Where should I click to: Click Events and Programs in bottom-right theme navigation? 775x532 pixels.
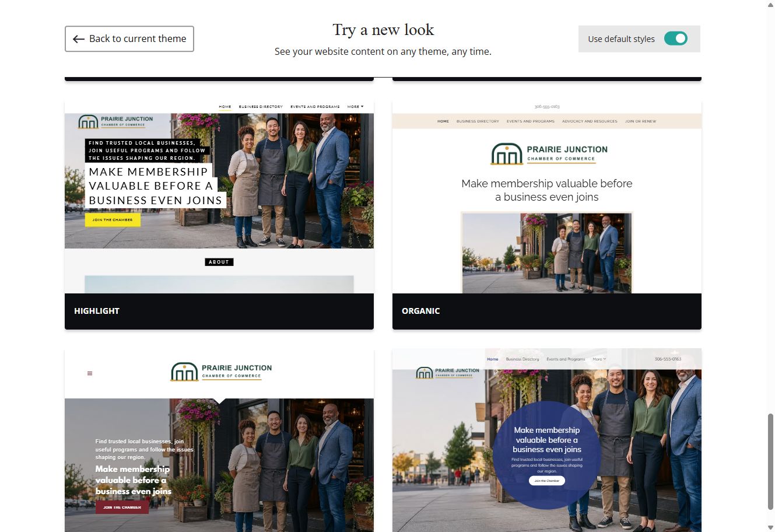(566, 359)
